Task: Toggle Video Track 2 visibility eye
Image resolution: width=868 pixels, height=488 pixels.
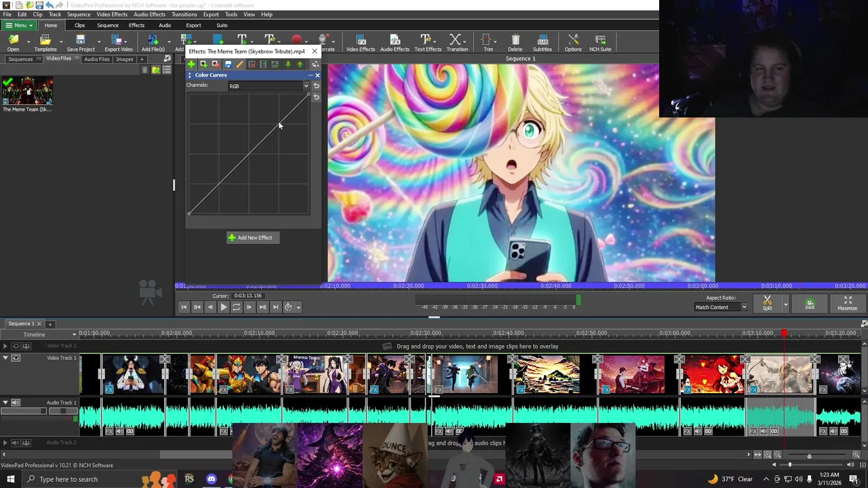Action: pos(16,346)
